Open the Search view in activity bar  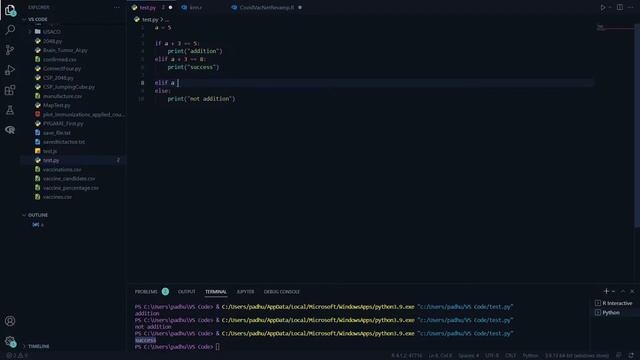pyautogui.click(x=10, y=29)
